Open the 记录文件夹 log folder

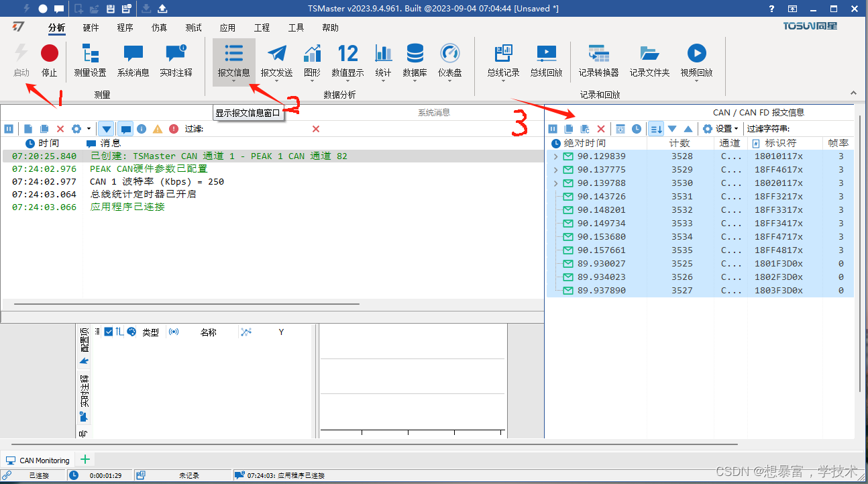pyautogui.click(x=649, y=60)
